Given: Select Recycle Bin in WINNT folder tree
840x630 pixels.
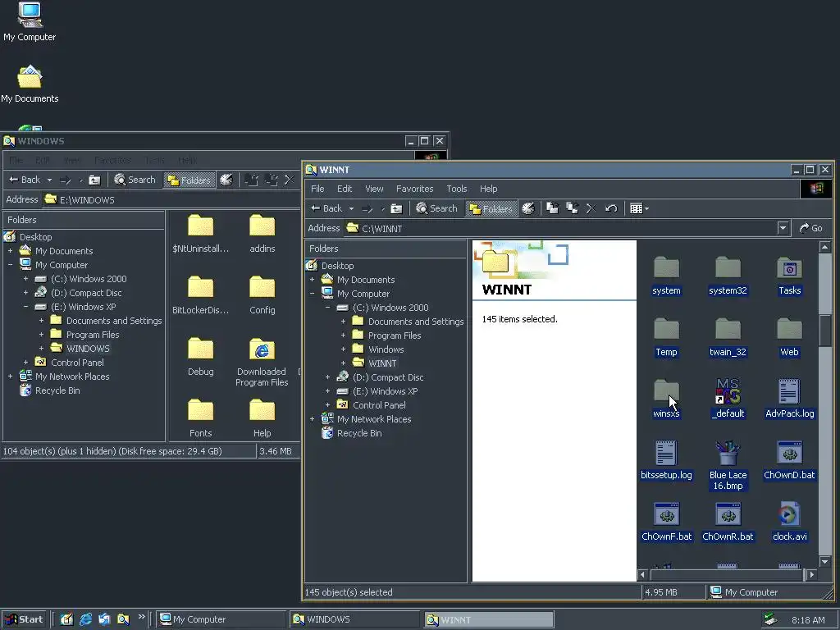Looking at the screenshot, I should (x=359, y=433).
